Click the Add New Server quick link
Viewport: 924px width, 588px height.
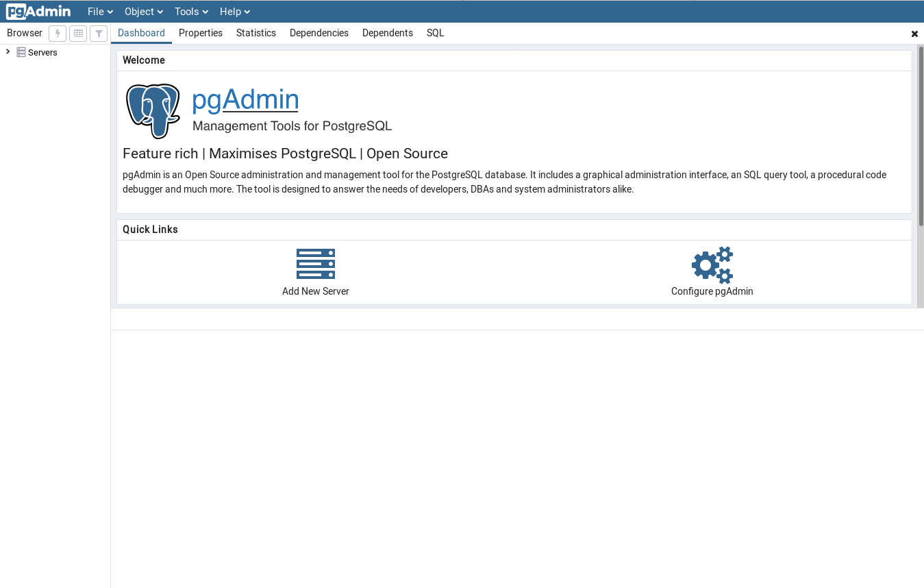(315, 291)
